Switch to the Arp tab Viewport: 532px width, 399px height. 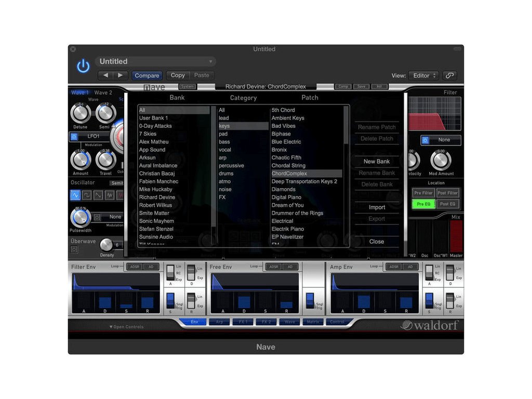click(220, 322)
